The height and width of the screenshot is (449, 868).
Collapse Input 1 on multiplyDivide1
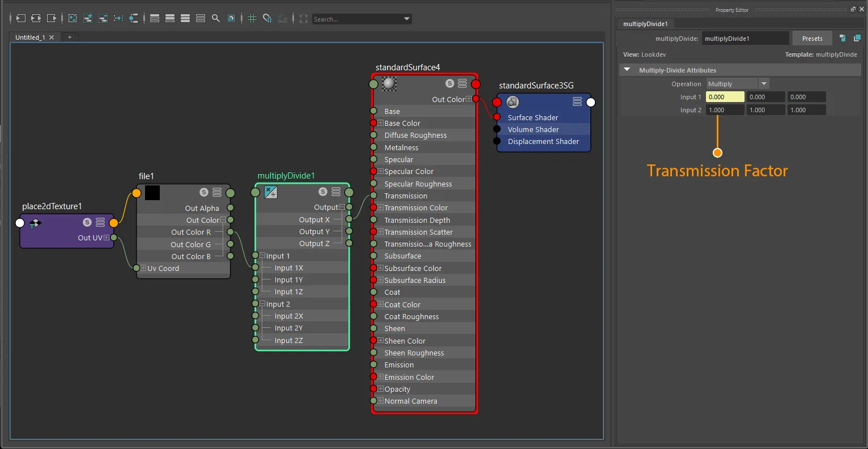click(263, 256)
